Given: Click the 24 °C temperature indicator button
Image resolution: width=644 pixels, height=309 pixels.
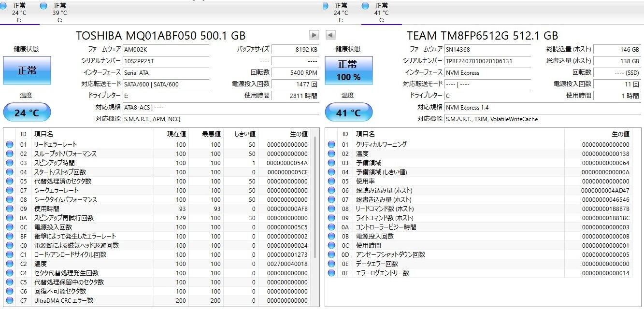Looking at the screenshot, I should [27, 113].
